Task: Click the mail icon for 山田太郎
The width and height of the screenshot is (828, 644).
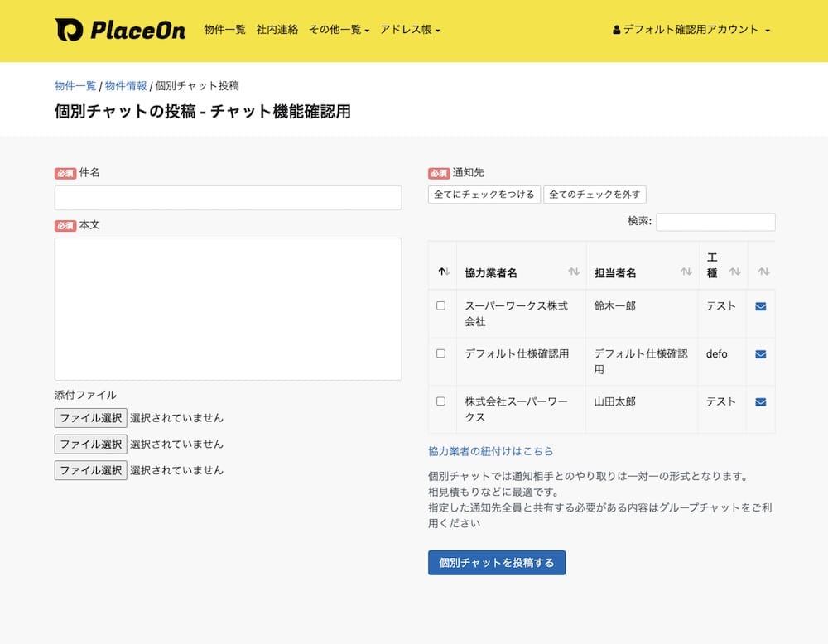Action: (760, 402)
